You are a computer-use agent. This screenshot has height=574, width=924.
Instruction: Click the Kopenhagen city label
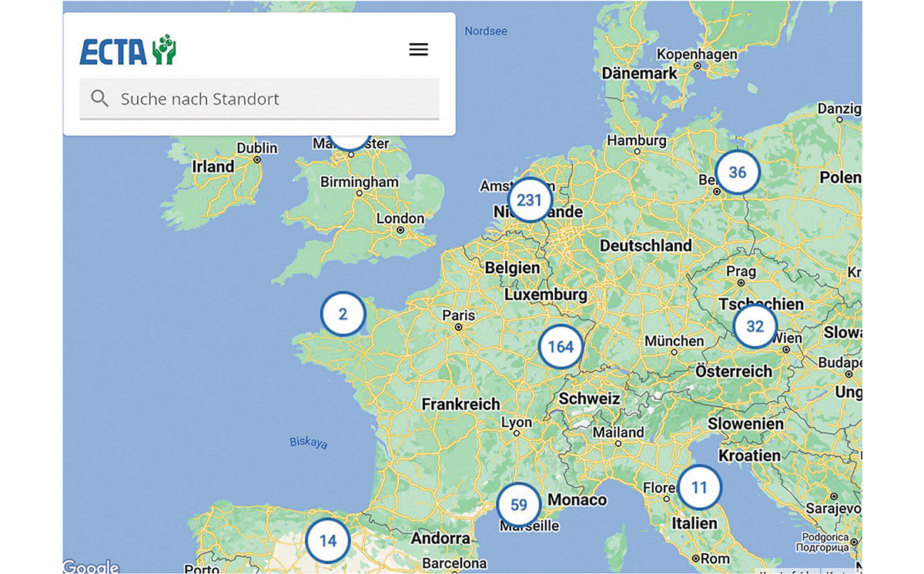coord(697,55)
